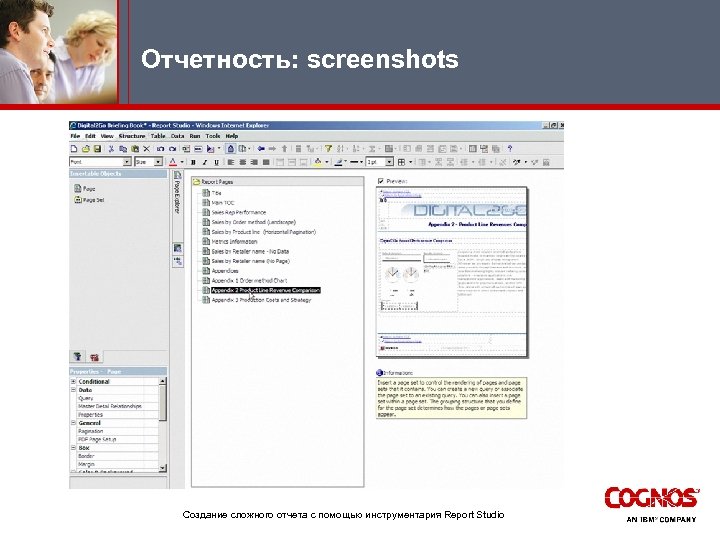Image resolution: width=720 pixels, height=540 pixels.
Task: Click the Redo arrow icon
Action: pos(172,149)
